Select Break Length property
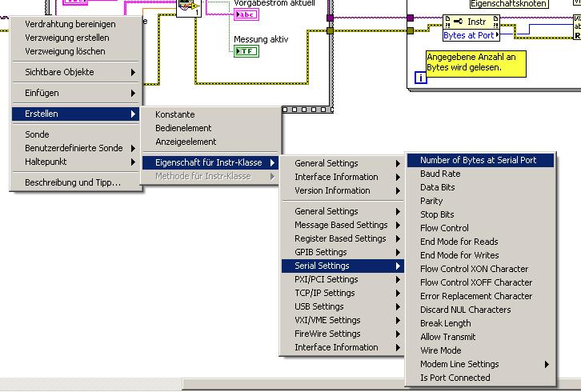Screen dimensions: 581x392 tap(481, 323)
